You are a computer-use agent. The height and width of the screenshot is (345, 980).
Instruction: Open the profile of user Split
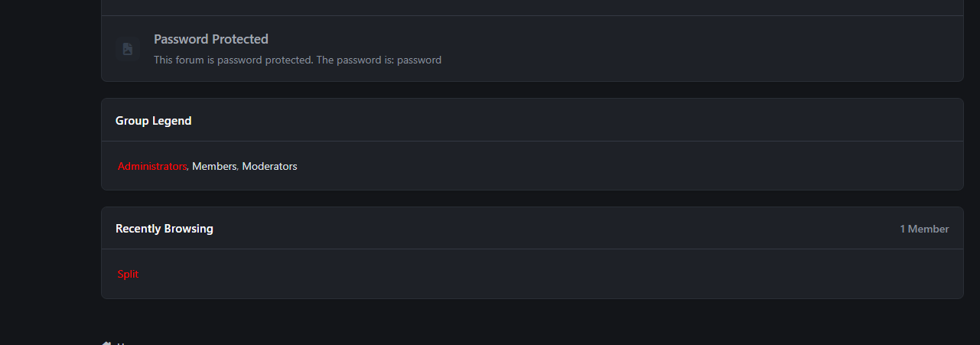(x=129, y=274)
